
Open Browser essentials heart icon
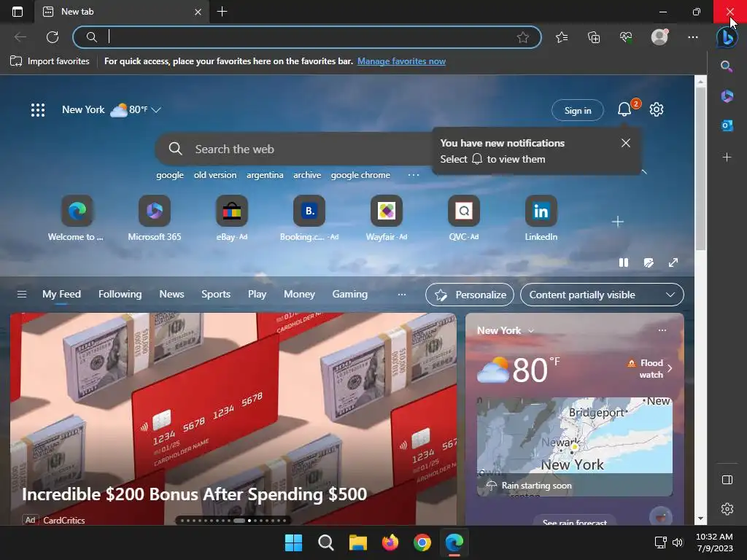point(626,37)
